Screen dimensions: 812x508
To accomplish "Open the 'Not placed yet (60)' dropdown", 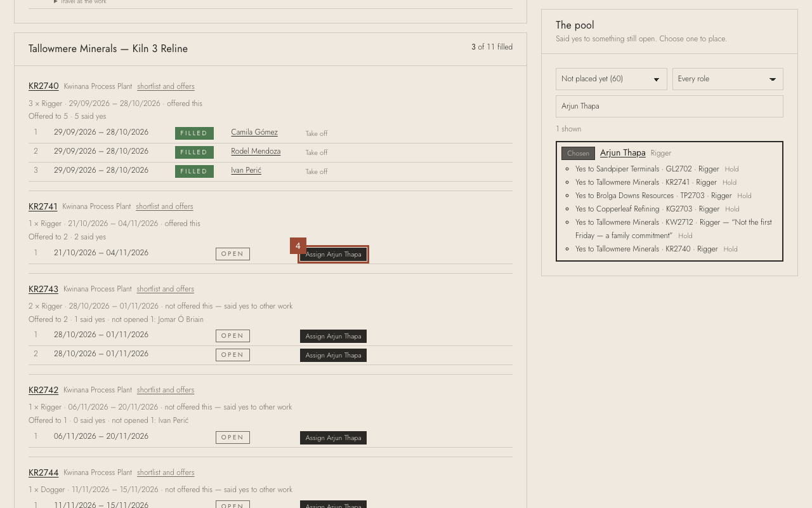I will (x=612, y=79).
